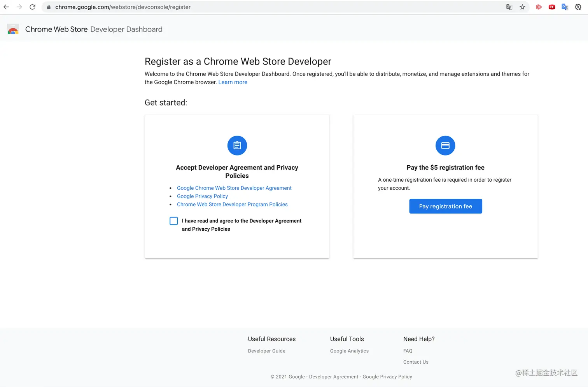588x387 pixels.
Task: Click the 'Get started:' heading
Action: [166, 103]
